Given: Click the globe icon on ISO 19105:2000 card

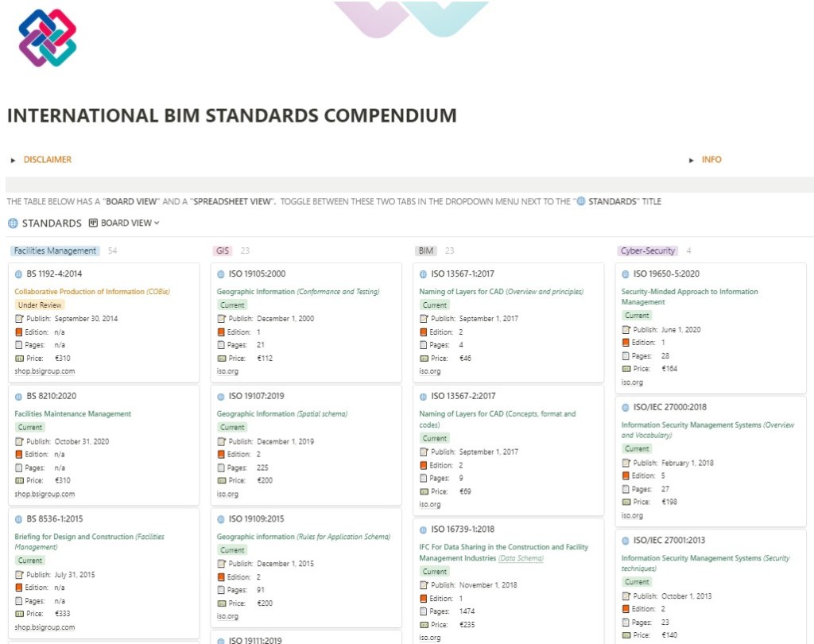Looking at the screenshot, I should point(222,274).
